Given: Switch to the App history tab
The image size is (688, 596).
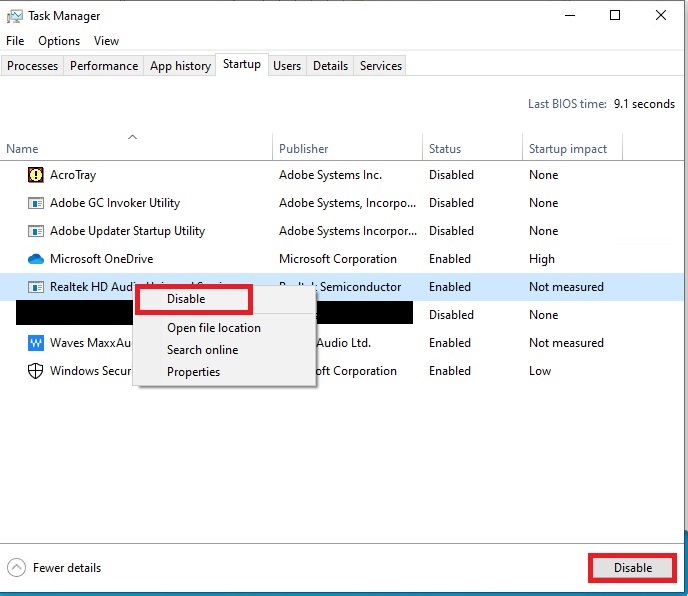Looking at the screenshot, I should 180,66.
